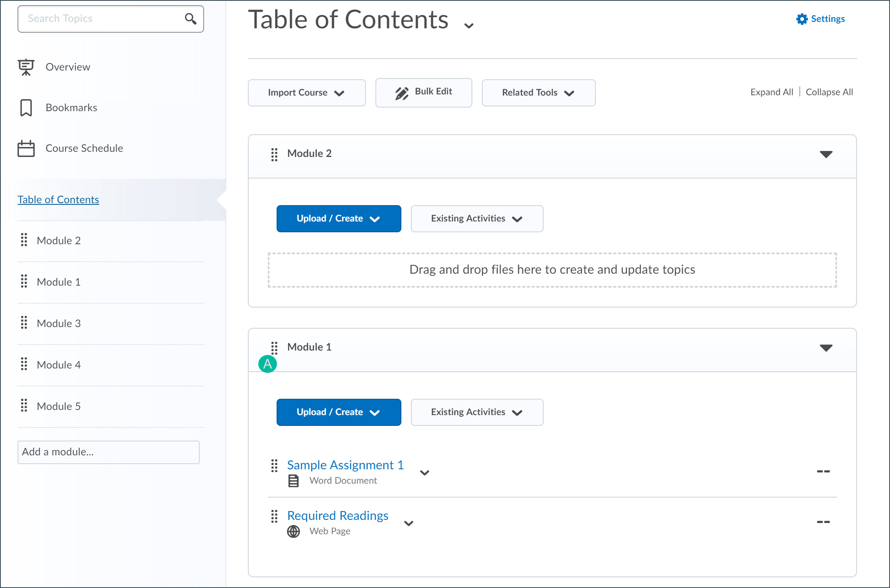Click the drag and drop files zone in Module 2
This screenshot has height=588, width=890.
pos(552,270)
